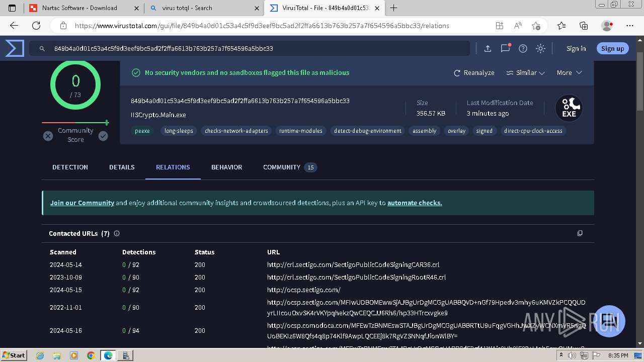Click URL SectigoPublicCodeSigningRootR46.crl
Screen dimensions: 644x362
tap(356, 277)
